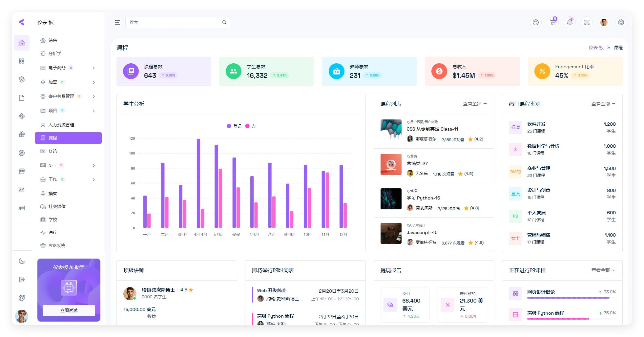The height and width of the screenshot is (337, 644).
Task: Click the search magnifier in the search bar
Action: click(x=224, y=22)
